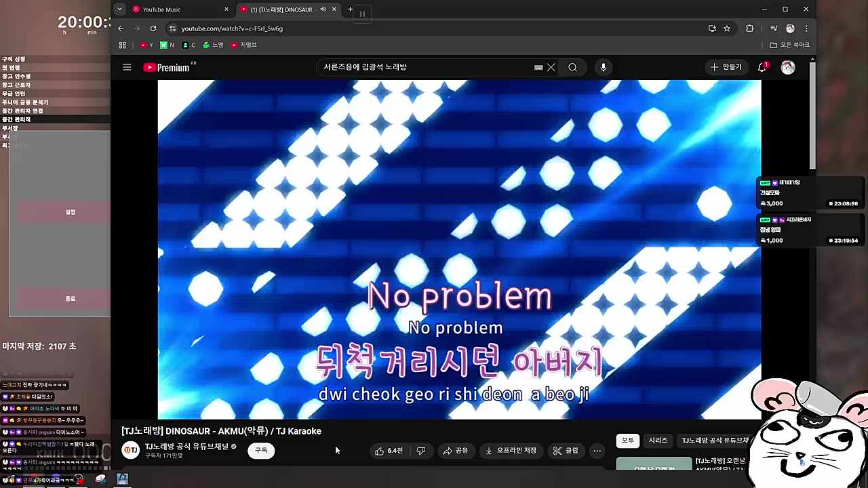868x488 pixels.
Task: Create a clip with 클립 button
Action: click(x=566, y=451)
